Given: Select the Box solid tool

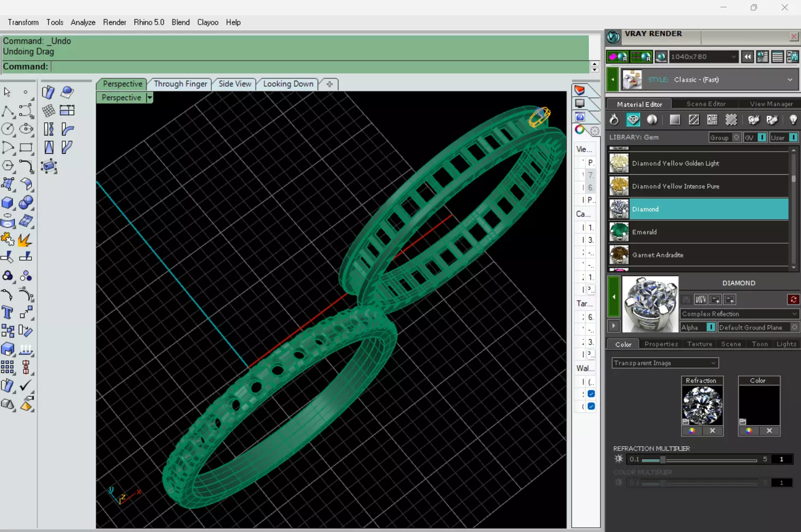Looking at the screenshot, I should click(8, 202).
